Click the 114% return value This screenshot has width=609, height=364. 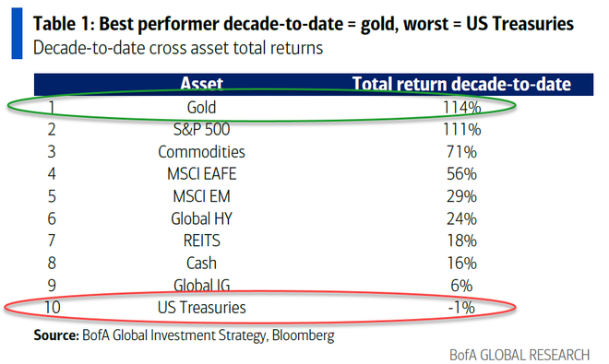[461, 108]
